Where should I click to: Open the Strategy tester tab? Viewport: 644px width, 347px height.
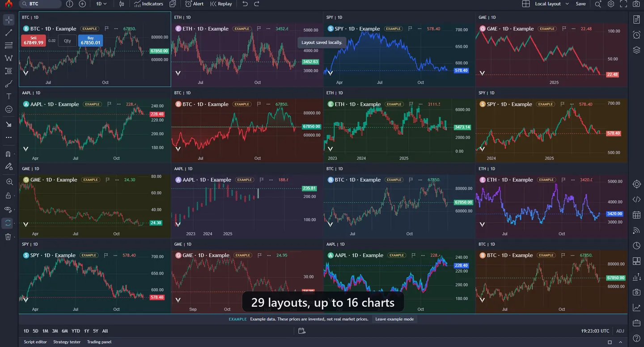[x=67, y=342]
